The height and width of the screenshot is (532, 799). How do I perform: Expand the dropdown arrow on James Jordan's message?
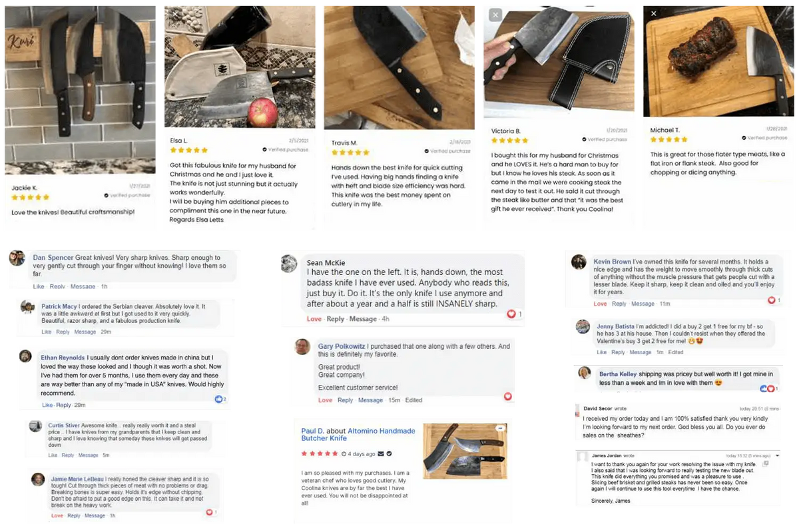(778, 455)
